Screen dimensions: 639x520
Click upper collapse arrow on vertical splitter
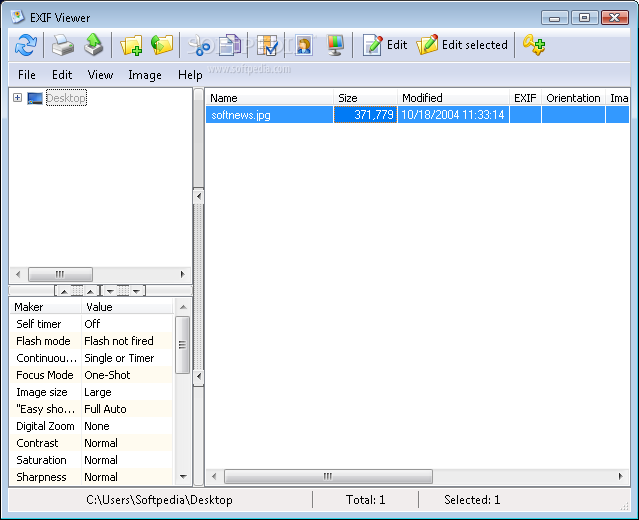pos(198,196)
